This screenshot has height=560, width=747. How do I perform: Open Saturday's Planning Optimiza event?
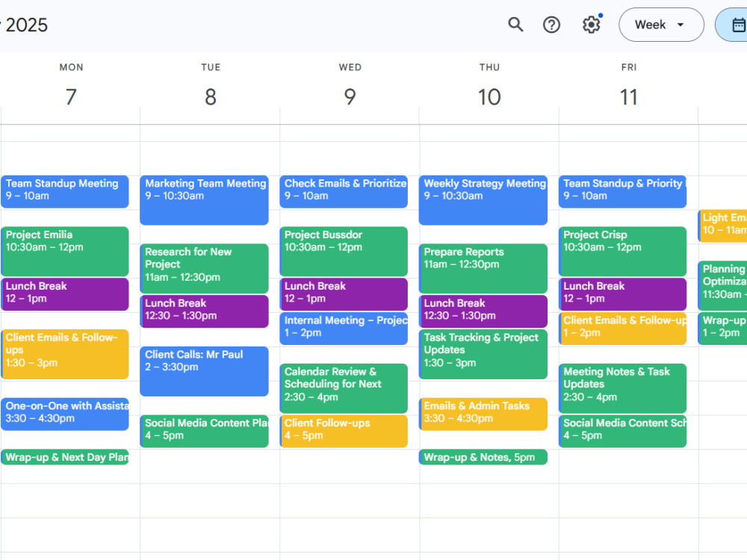(x=722, y=286)
